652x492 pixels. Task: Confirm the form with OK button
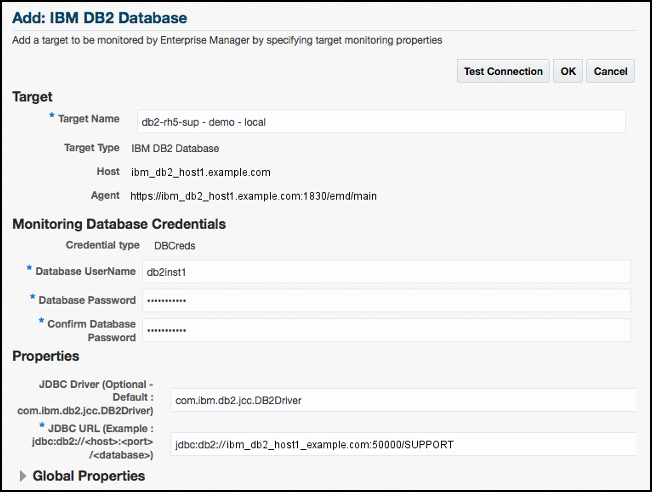[568, 71]
